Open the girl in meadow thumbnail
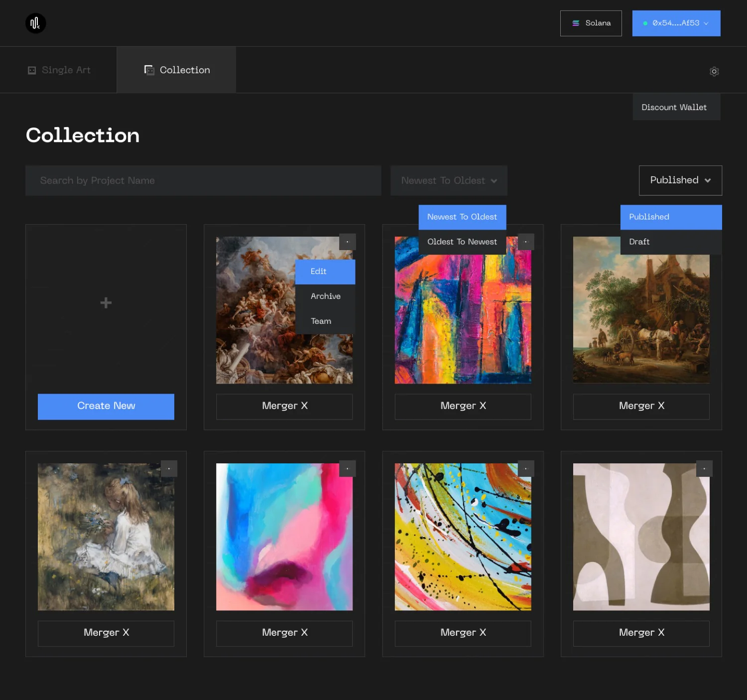The width and height of the screenshot is (747, 700). [106, 537]
